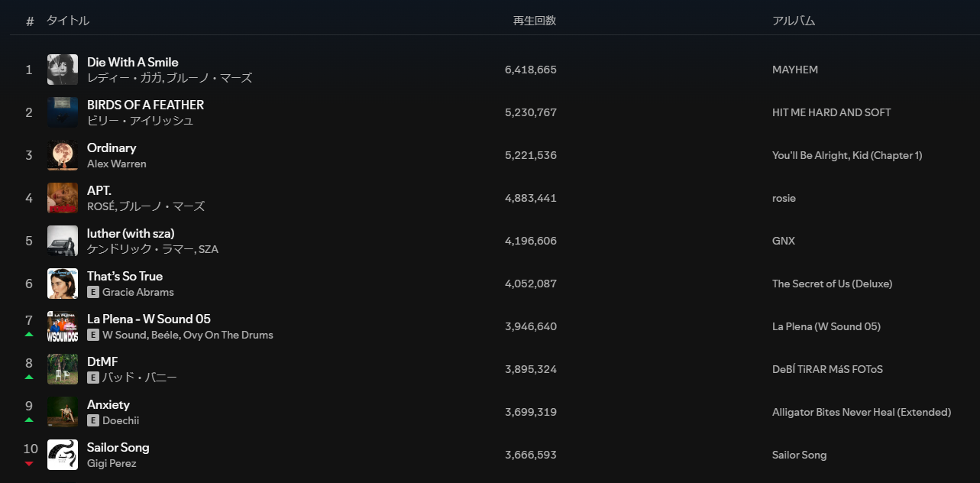Select BIRDS OF A FEATHER album art
980x483 pixels.
63,112
